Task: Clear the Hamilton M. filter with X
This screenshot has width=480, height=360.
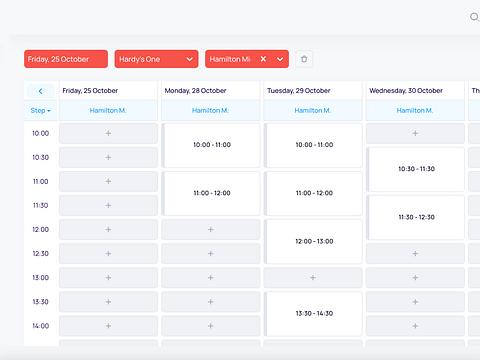Action: [263, 59]
